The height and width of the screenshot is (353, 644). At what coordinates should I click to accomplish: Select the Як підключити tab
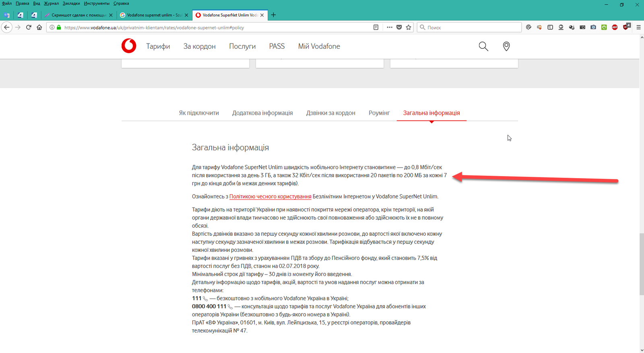[199, 113]
